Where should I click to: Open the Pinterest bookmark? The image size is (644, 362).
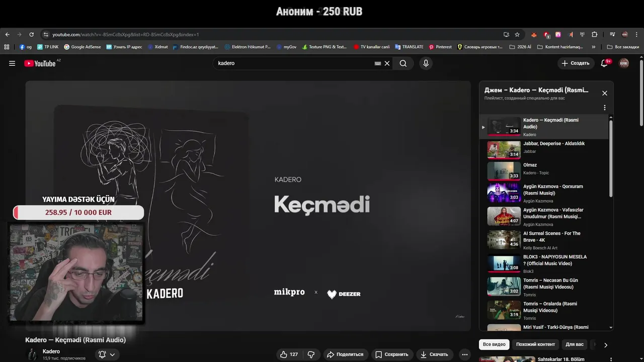pos(440,47)
